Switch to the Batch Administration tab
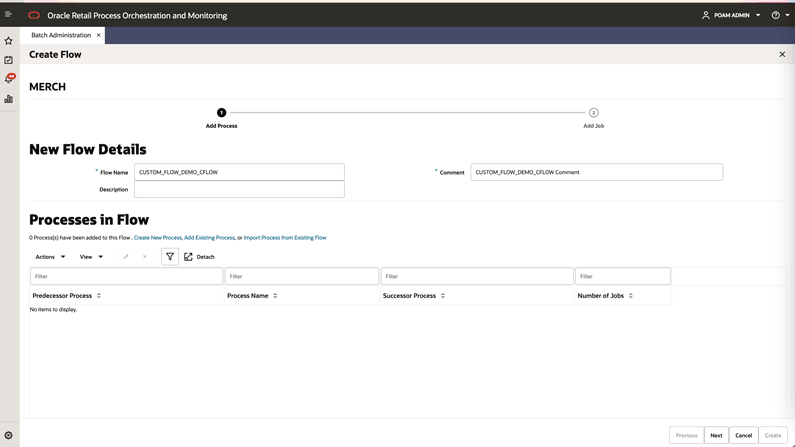The width and height of the screenshot is (795, 447). pyautogui.click(x=61, y=35)
